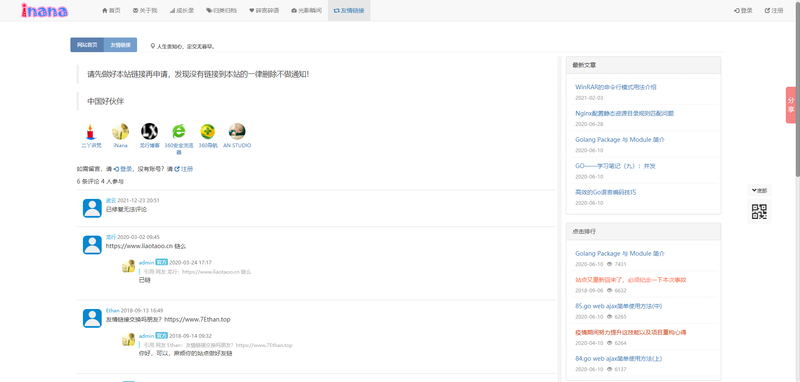Click 官方 badge on 2018-09-14 reply
This screenshot has height=382, width=800.
[161, 336]
